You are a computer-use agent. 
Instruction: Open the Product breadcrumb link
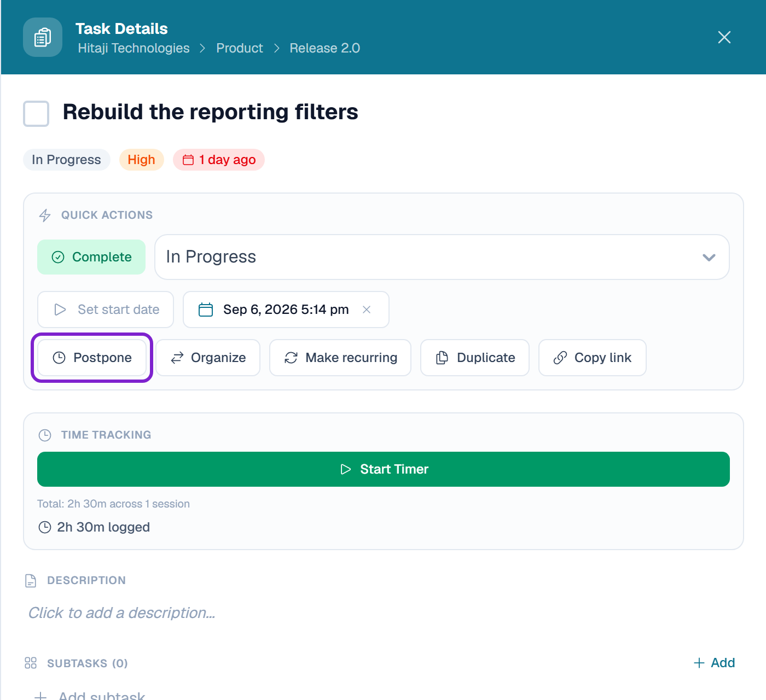point(240,48)
